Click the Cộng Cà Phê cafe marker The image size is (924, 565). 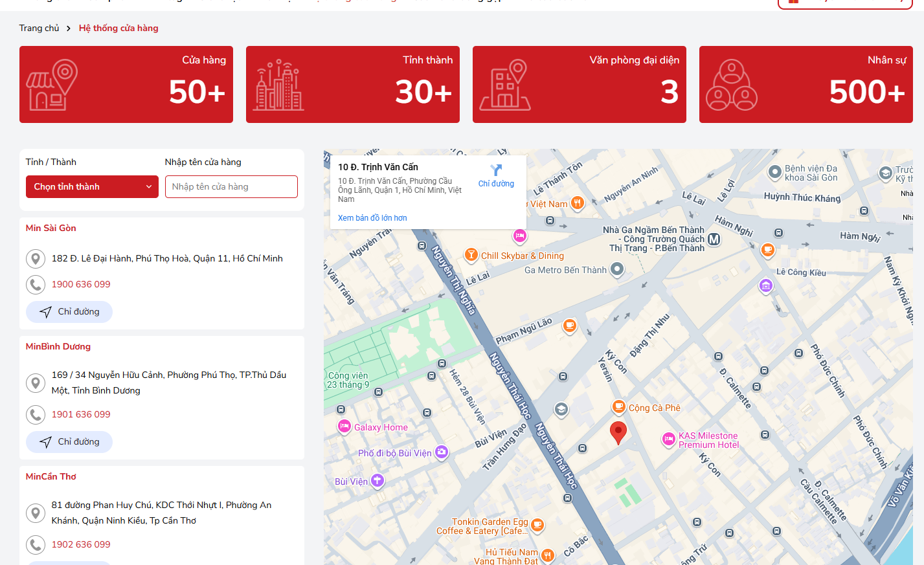click(618, 407)
